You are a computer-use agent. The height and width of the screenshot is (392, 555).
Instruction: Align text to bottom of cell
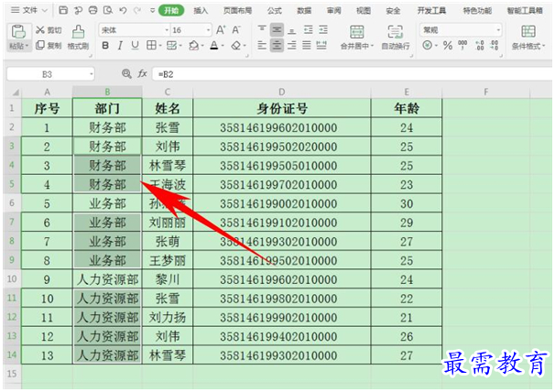click(x=291, y=29)
